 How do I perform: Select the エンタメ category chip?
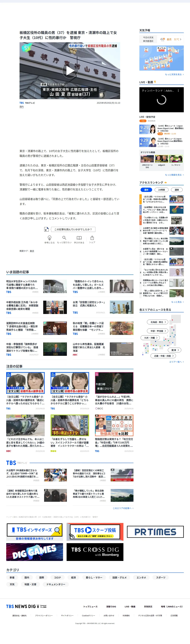[x=141, y=578]
